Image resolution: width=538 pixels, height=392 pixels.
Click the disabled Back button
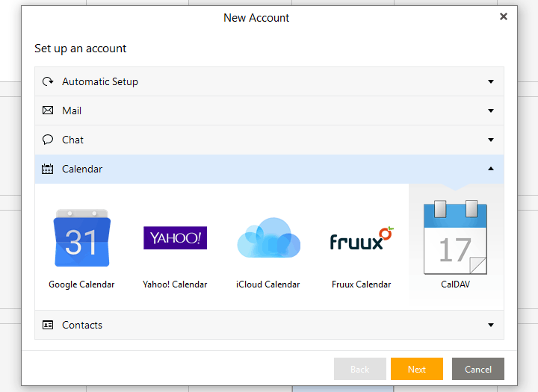pyautogui.click(x=360, y=369)
